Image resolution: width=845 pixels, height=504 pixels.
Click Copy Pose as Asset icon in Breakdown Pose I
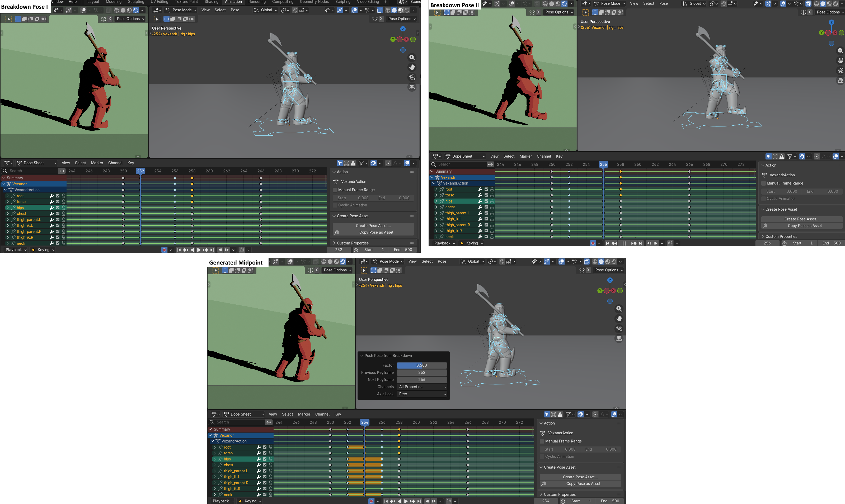pyautogui.click(x=337, y=232)
